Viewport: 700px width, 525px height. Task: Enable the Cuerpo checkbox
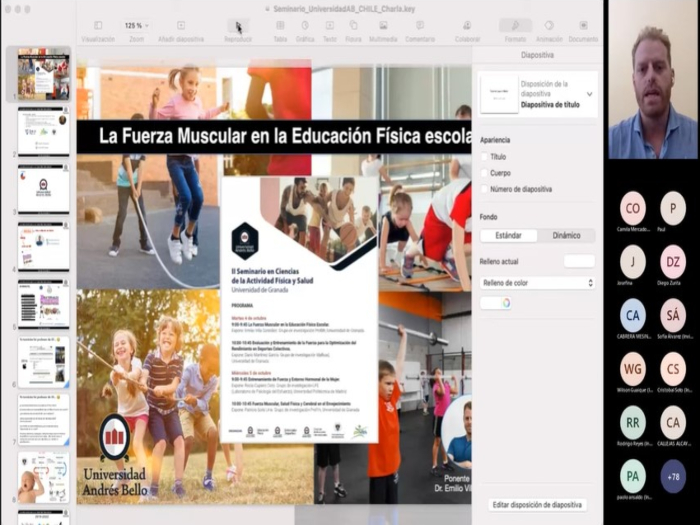coord(484,173)
